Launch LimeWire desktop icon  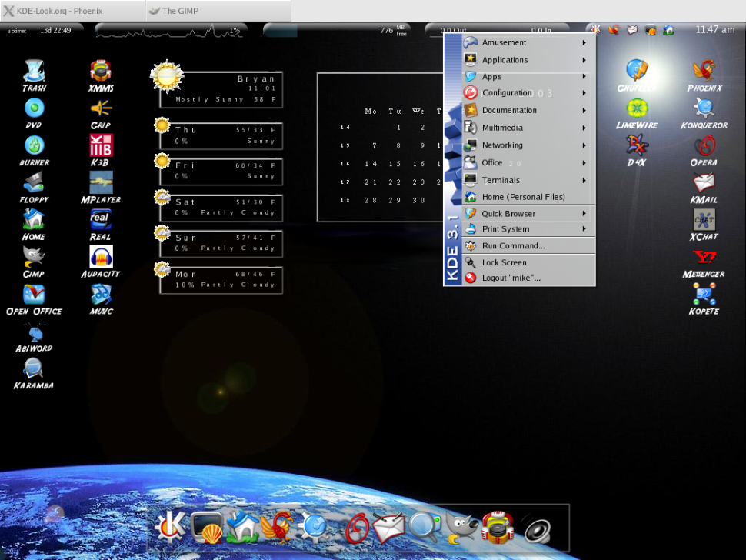[x=637, y=113]
